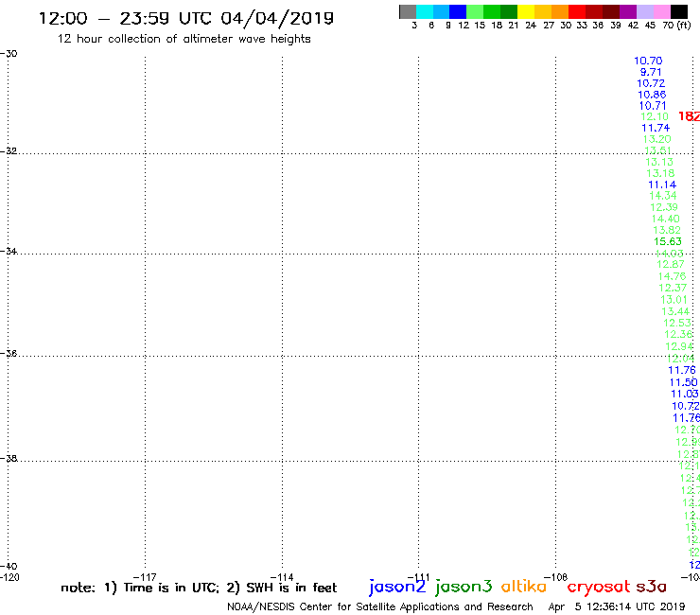Image resolution: width=700 pixels, height=615 pixels.
Task: Click the "jason2" satellite legend label
Action: coord(397,587)
